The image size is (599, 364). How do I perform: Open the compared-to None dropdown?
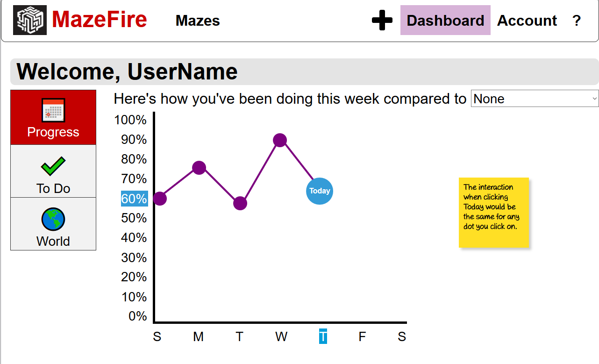(535, 99)
